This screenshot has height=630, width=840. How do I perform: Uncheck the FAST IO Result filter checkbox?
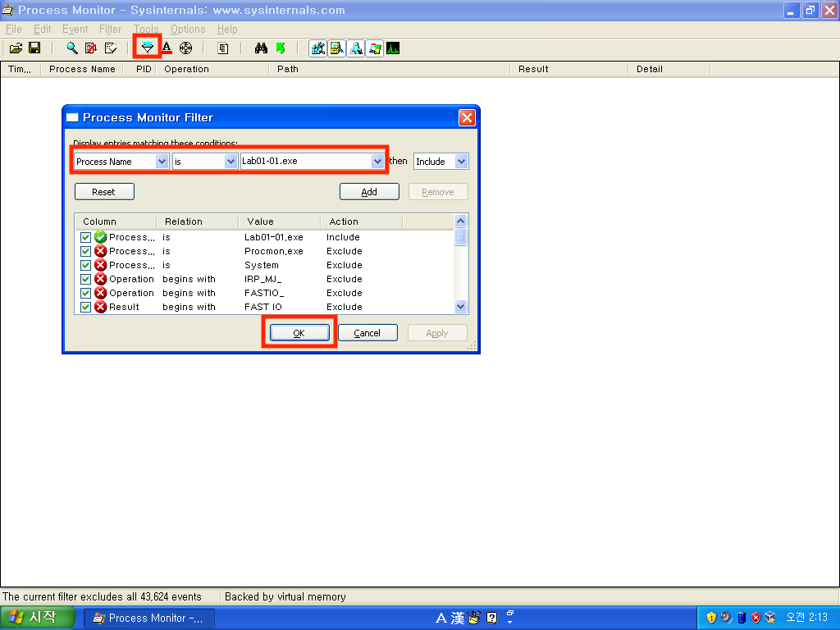tap(85, 307)
